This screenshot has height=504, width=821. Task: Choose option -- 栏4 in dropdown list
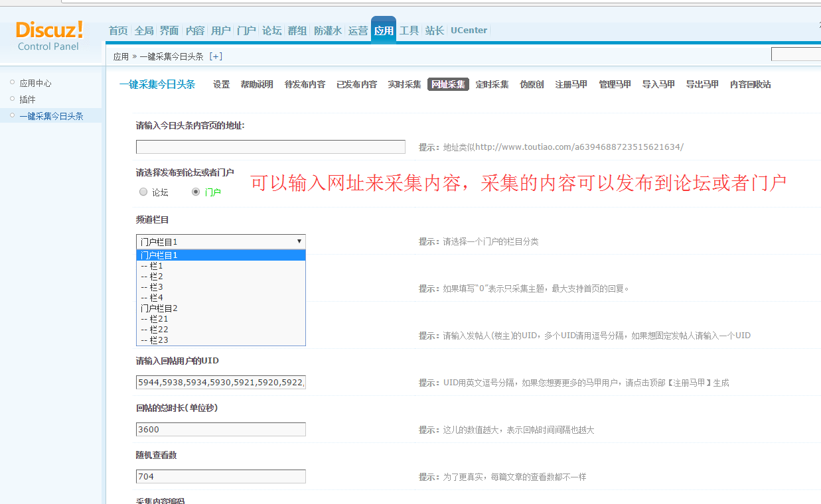tap(221, 298)
